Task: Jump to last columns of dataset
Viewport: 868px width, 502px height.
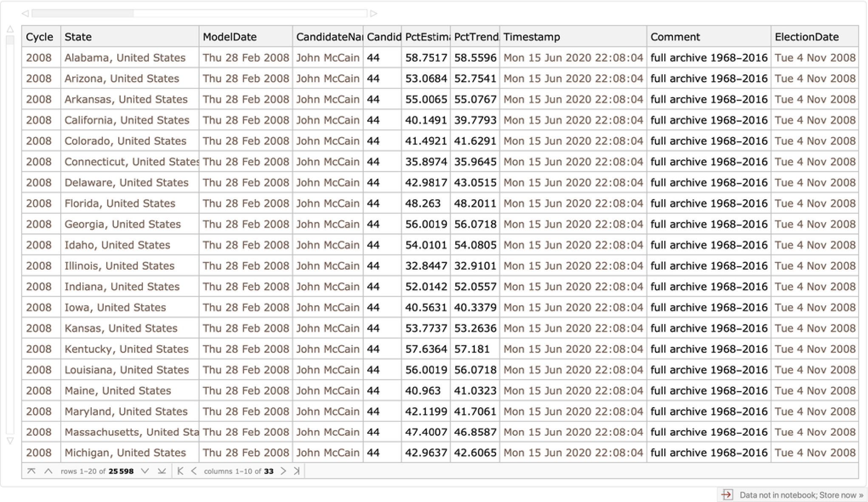Action: coord(297,471)
